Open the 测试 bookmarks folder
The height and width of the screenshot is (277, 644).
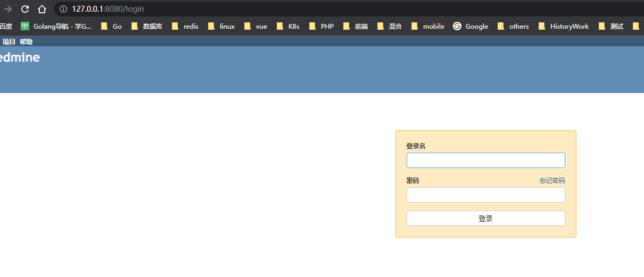(x=610, y=26)
